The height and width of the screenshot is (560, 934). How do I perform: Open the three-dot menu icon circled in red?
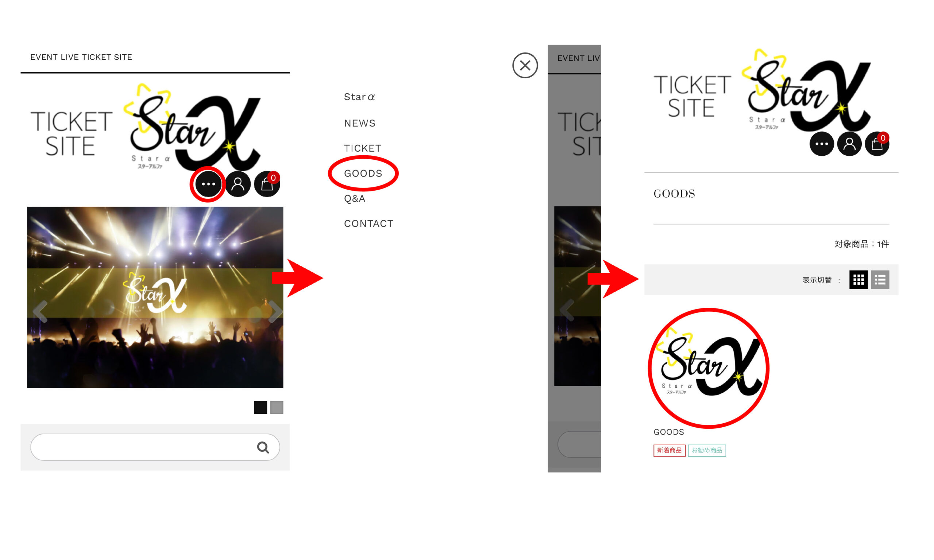(x=208, y=184)
